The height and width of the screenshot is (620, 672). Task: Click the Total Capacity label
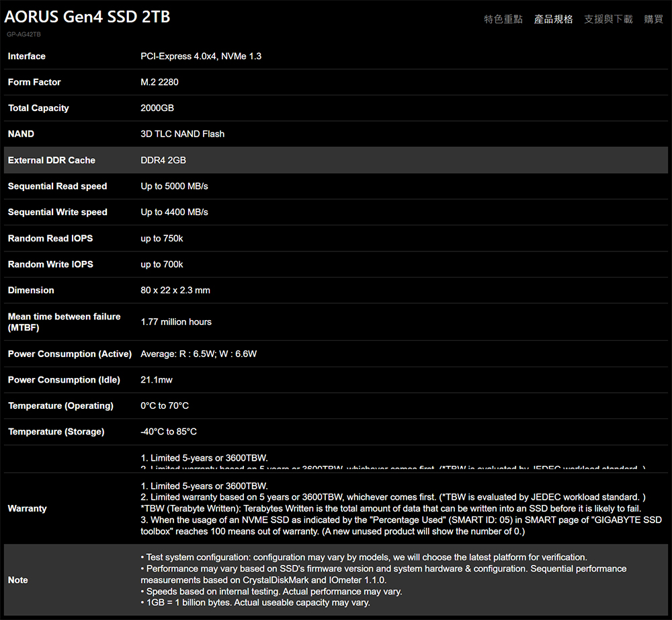pyautogui.click(x=38, y=108)
